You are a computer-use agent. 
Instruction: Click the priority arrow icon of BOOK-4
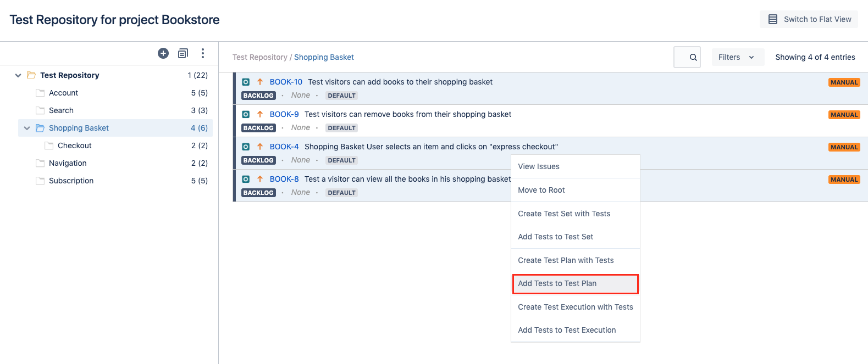tap(260, 147)
